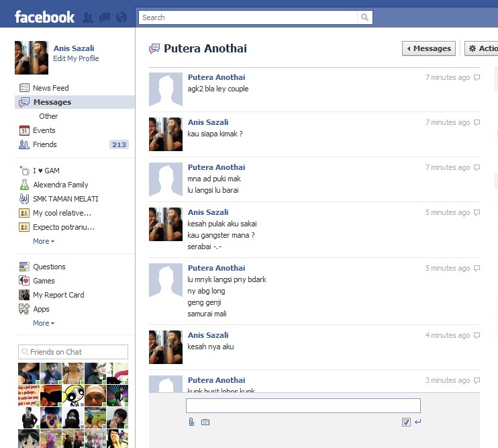The image size is (498, 448).
Task: Click the message reply text box
Action: coord(303,406)
